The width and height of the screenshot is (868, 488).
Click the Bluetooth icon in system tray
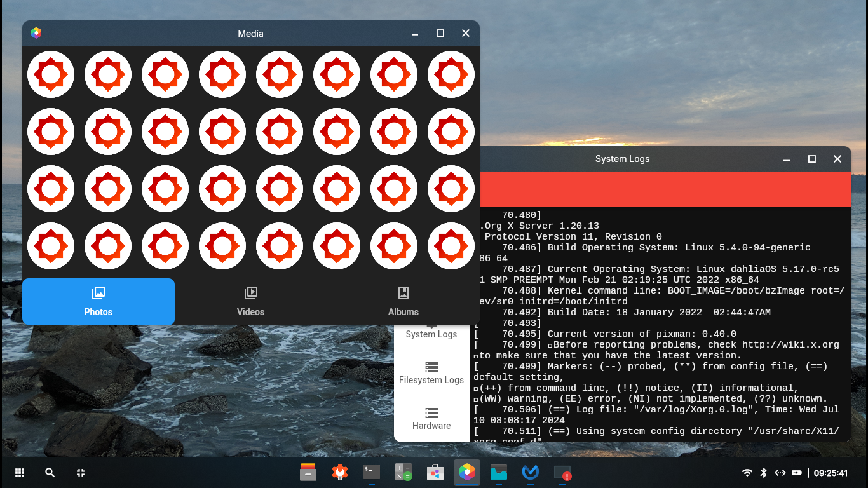point(764,473)
